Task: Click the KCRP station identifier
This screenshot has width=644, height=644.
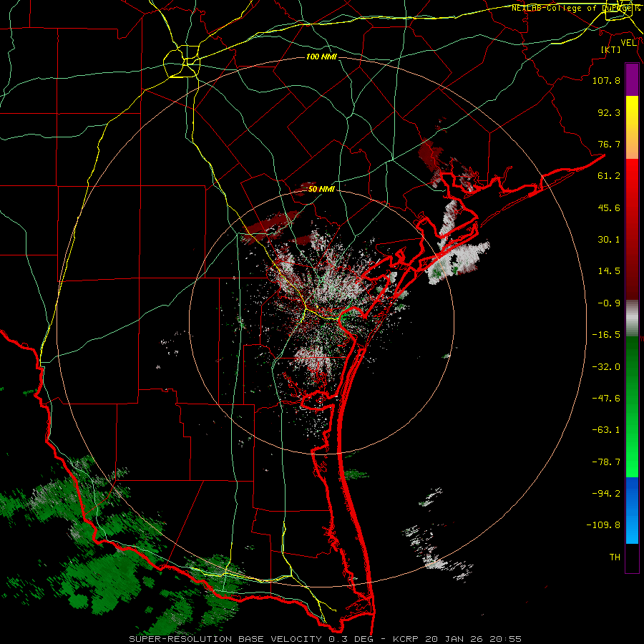Action: click(407, 639)
